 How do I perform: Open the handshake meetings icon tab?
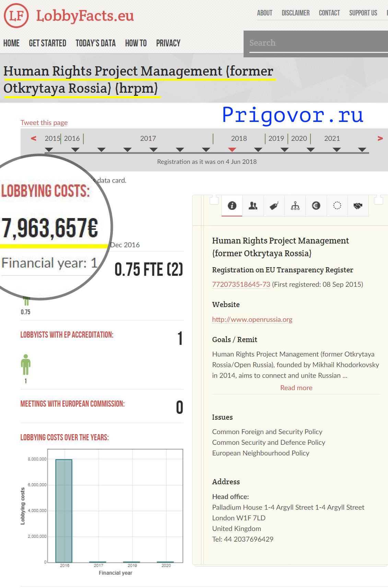pyautogui.click(x=358, y=206)
